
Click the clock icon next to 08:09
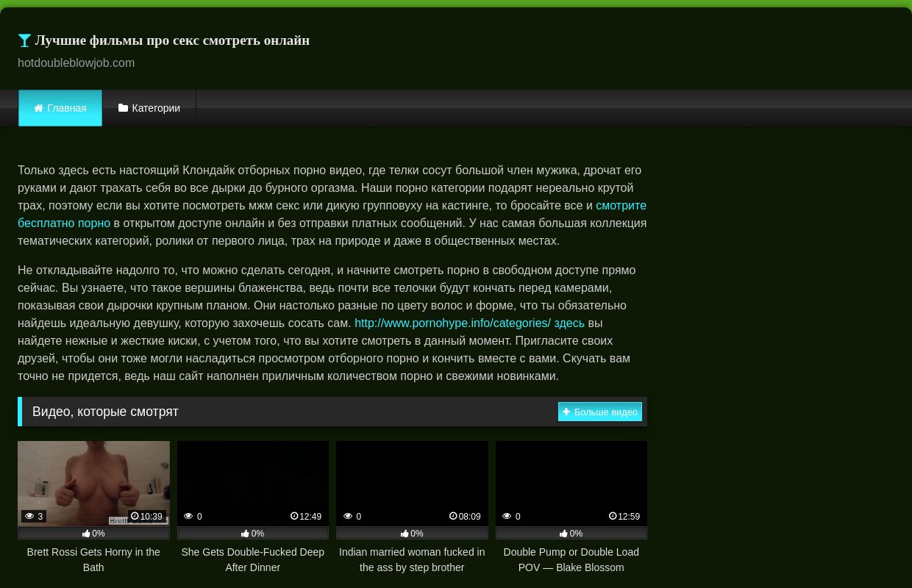[453, 517]
